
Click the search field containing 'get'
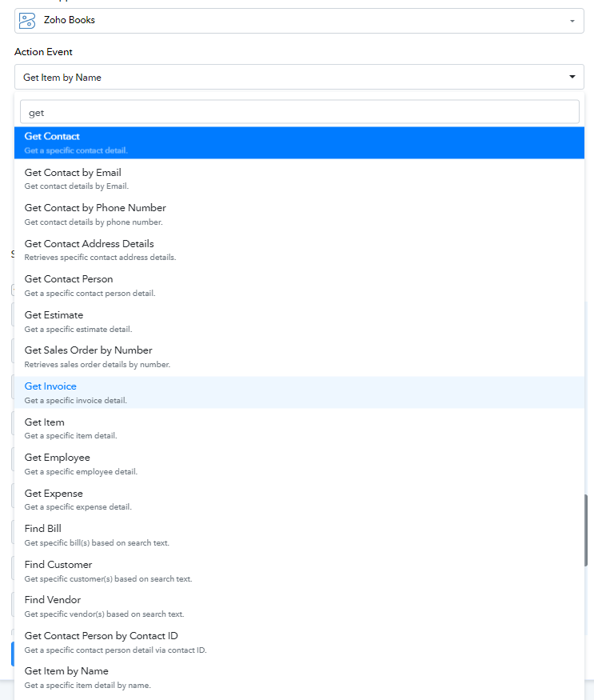(x=300, y=112)
